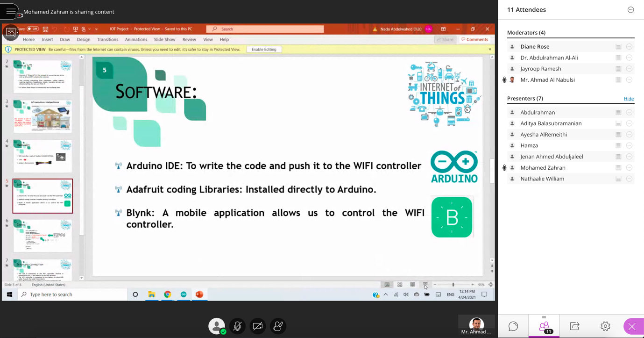The width and height of the screenshot is (644, 338).
Task: Open attendee controls for Mohamed Zahran
Action: point(629,168)
